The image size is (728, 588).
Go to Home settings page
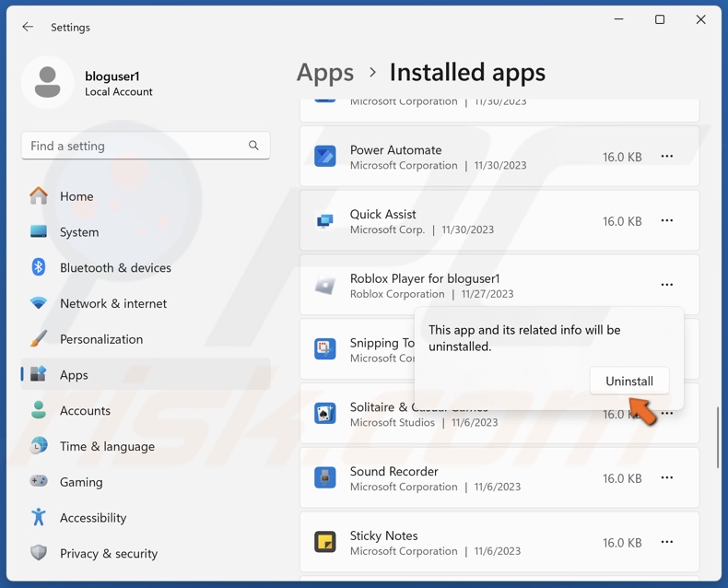pyautogui.click(x=76, y=196)
